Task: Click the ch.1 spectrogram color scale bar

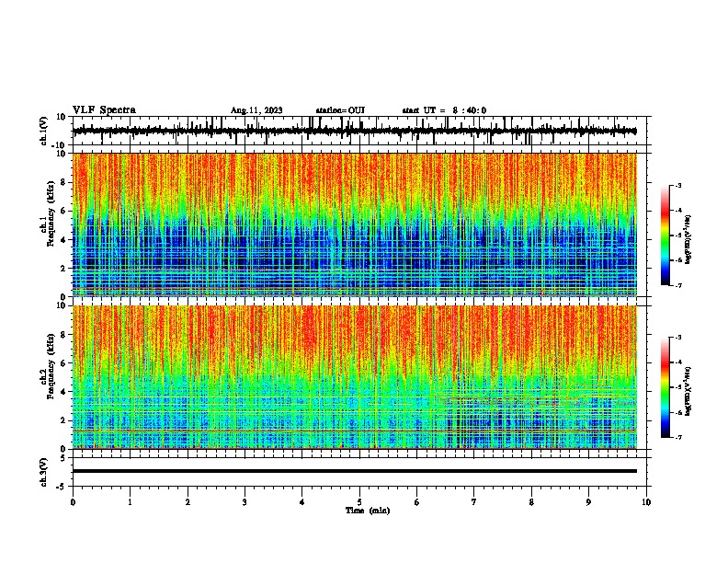Action: pyautogui.click(x=665, y=236)
